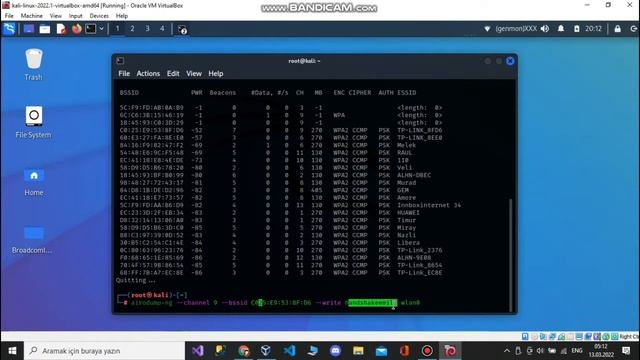Viewport: 640px width, 360px height.
Task: Open File Explorer from Windows taskbar
Action: point(358,351)
